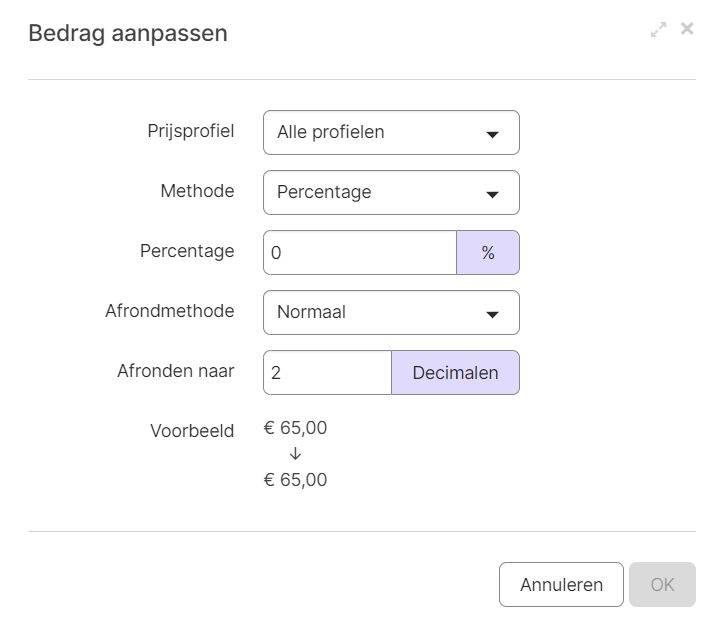Open the Prijsprofiel dropdown
Viewport: 726px width, 627px height.
[391, 132]
